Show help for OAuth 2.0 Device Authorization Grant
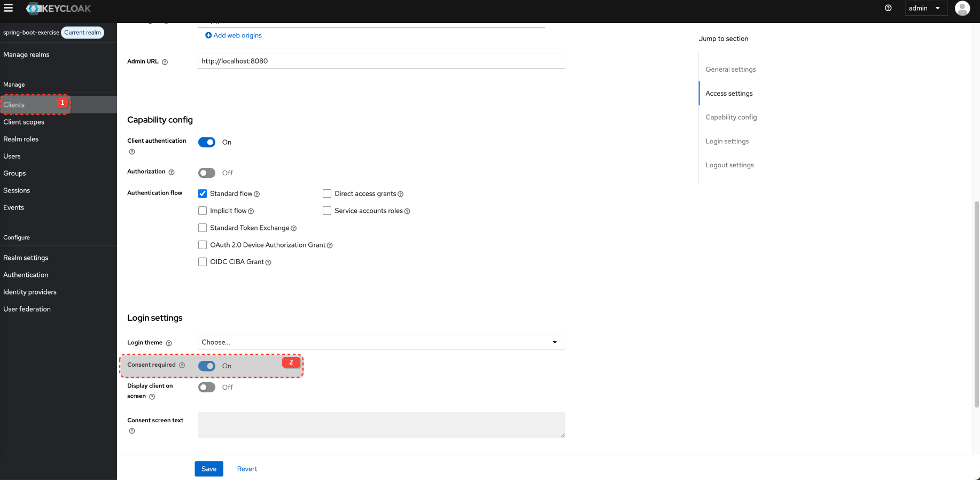 pos(330,245)
